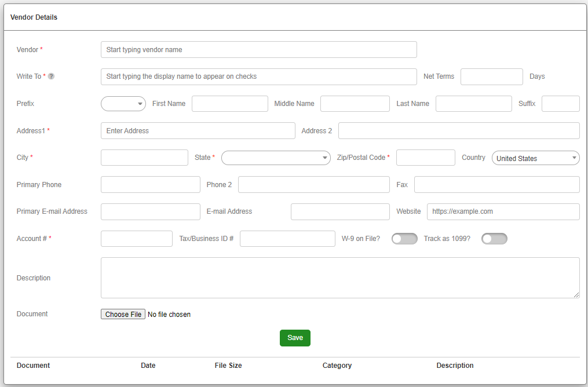Screen dimensions: 588x387
Task: Click the First Name input field
Action: pos(230,104)
